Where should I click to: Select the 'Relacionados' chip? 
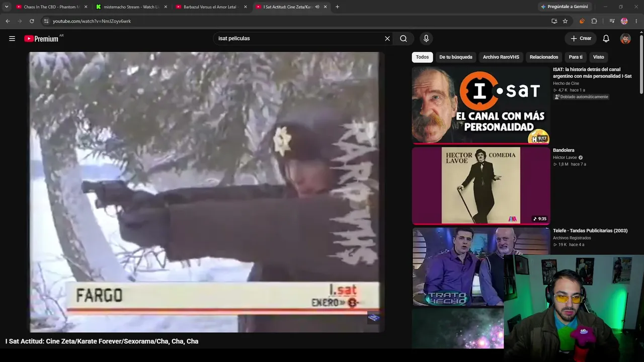544,57
